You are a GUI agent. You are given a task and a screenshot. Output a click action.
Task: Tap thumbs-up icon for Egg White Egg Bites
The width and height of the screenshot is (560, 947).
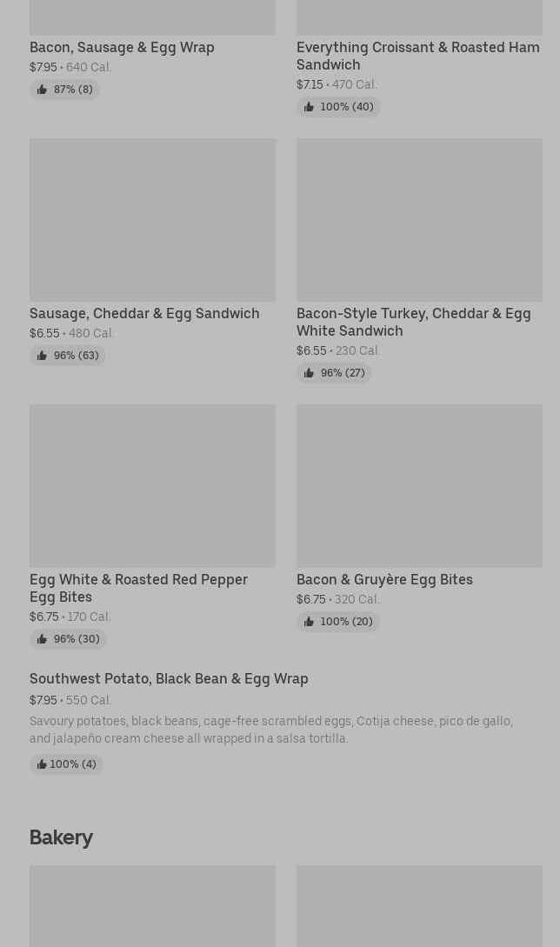pos(42,639)
